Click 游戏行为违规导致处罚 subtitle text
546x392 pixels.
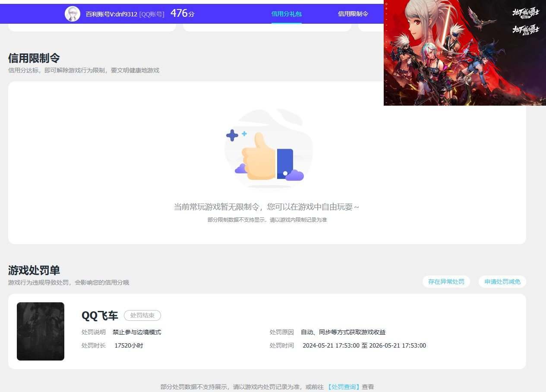(69, 282)
